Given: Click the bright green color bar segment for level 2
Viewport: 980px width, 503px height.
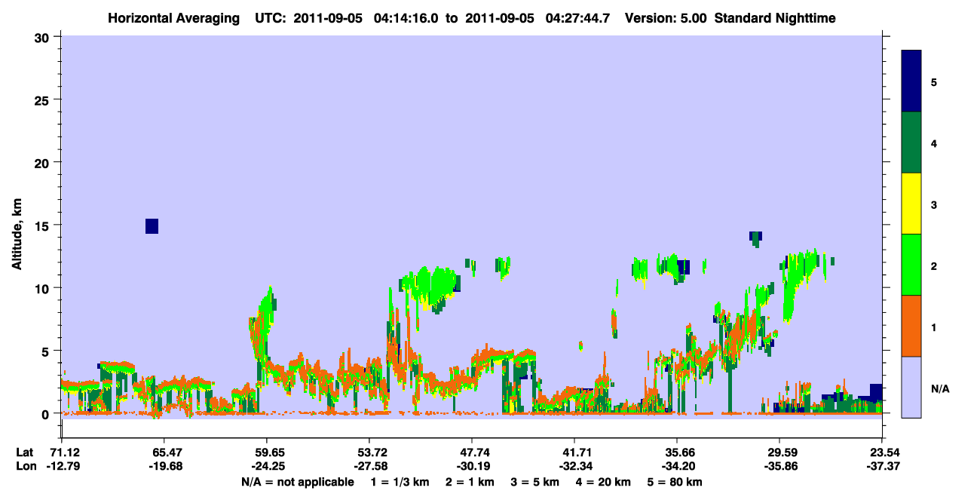Looking at the screenshot, I should click(911, 265).
